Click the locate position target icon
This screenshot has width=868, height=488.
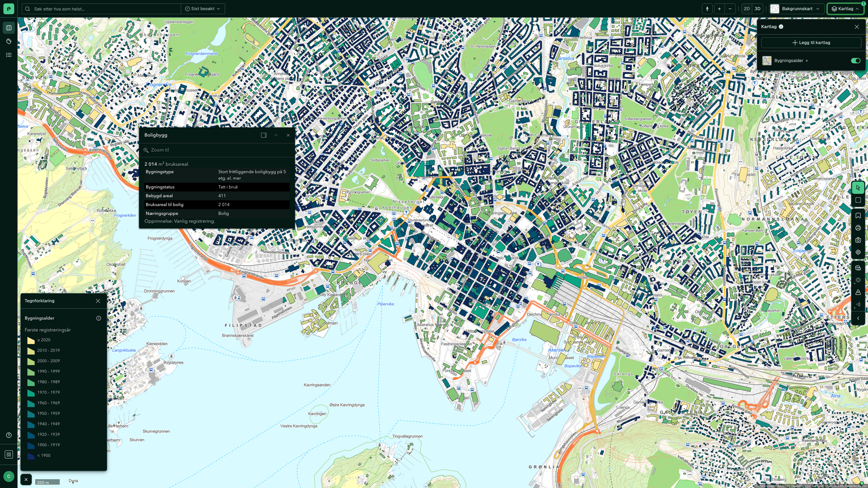coord(858,252)
